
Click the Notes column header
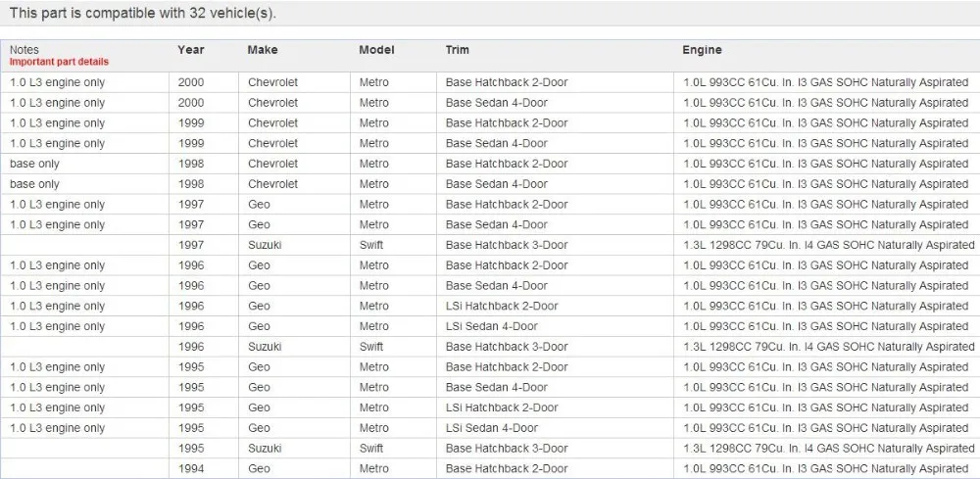click(24, 50)
